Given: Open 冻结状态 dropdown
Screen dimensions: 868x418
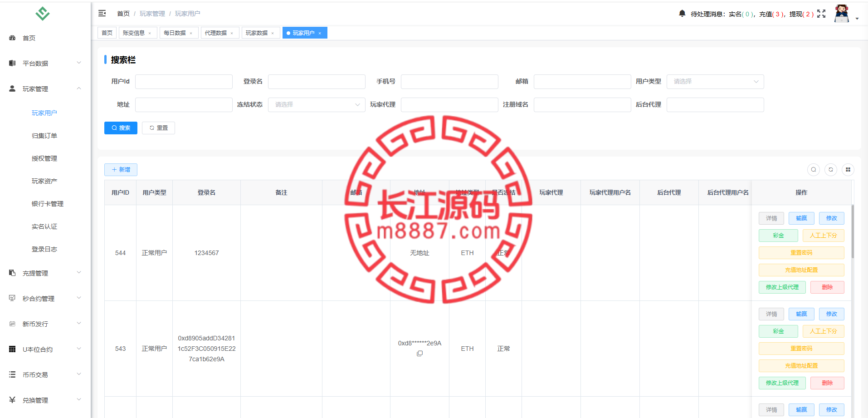Looking at the screenshot, I should [x=317, y=105].
